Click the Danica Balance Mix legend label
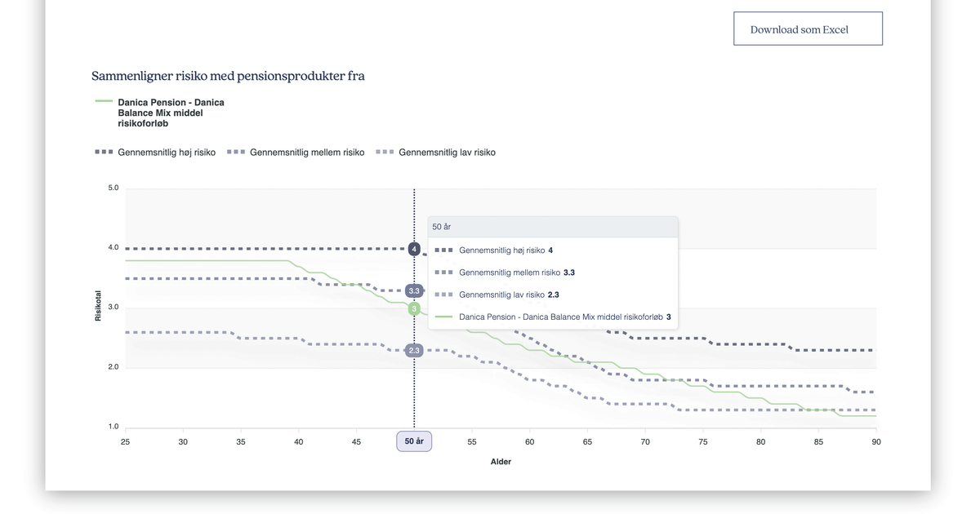The width and height of the screenshot is (980, 514). [x=171, y=113]
